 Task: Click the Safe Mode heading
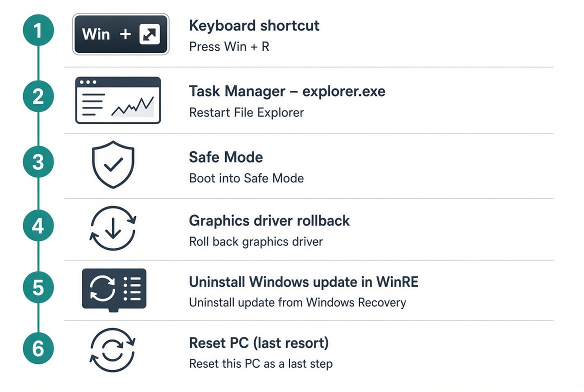coord(226,157)
